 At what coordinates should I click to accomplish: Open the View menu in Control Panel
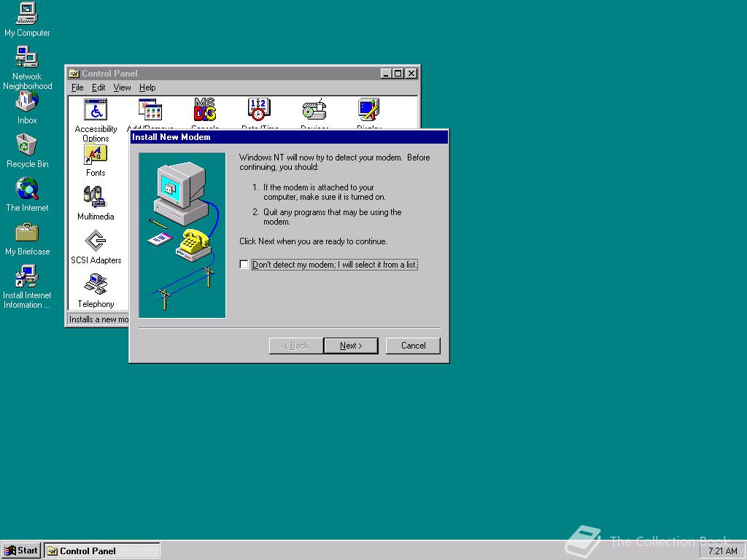pos(122,87)
